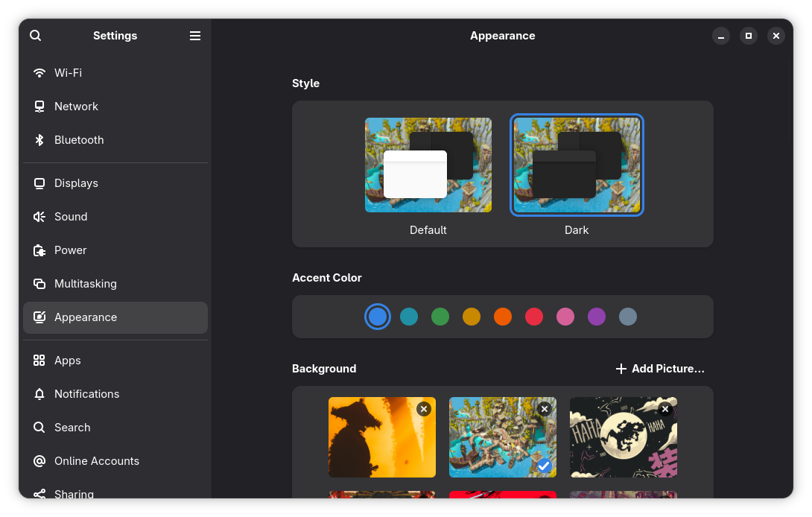This screenshot has width=812, height=517.
Task: Close the Settings window
Action: 775,36
